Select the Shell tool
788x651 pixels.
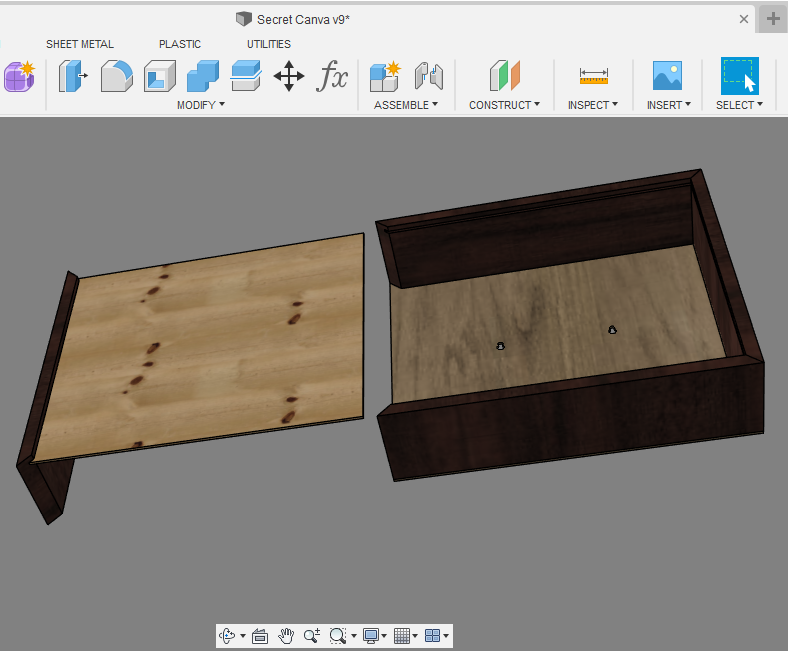160,76
